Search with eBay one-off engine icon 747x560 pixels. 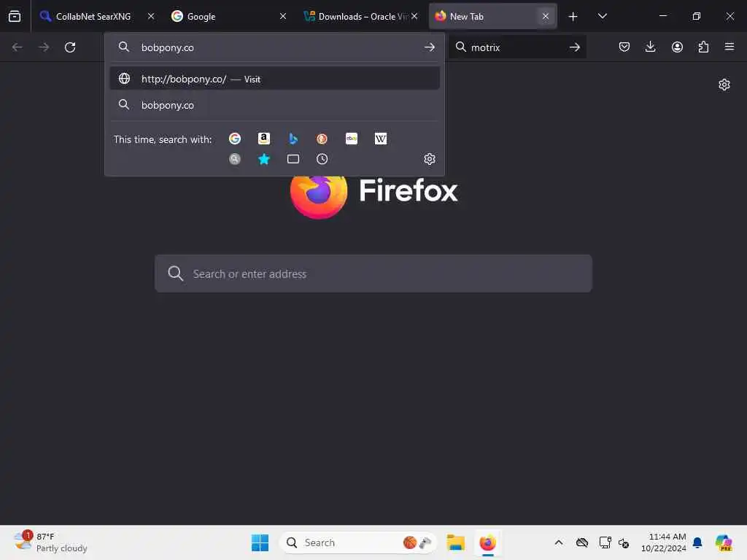352,139
